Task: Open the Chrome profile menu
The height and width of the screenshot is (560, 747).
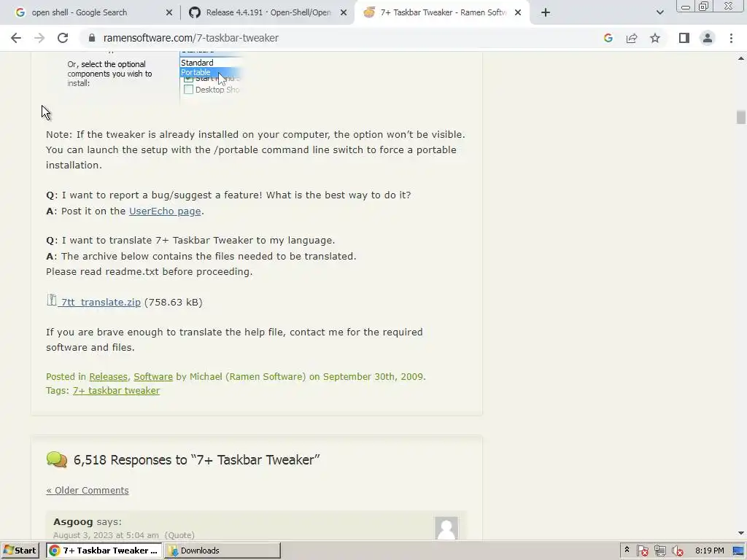Action: 708,38
